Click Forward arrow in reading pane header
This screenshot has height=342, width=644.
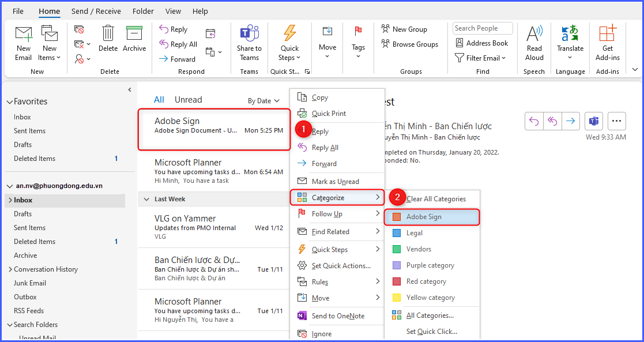click(570, 121)
